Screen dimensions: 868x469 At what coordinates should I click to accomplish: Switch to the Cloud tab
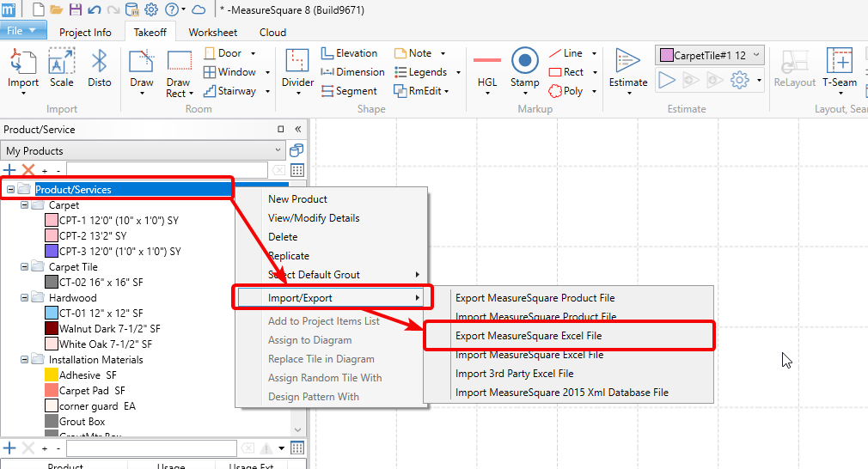click(273, 32)
